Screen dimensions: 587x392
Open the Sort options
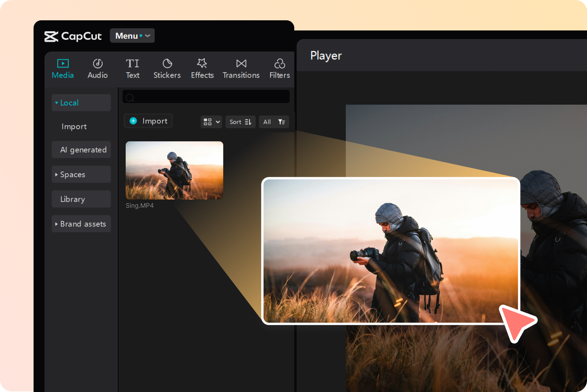pos(240,122)
